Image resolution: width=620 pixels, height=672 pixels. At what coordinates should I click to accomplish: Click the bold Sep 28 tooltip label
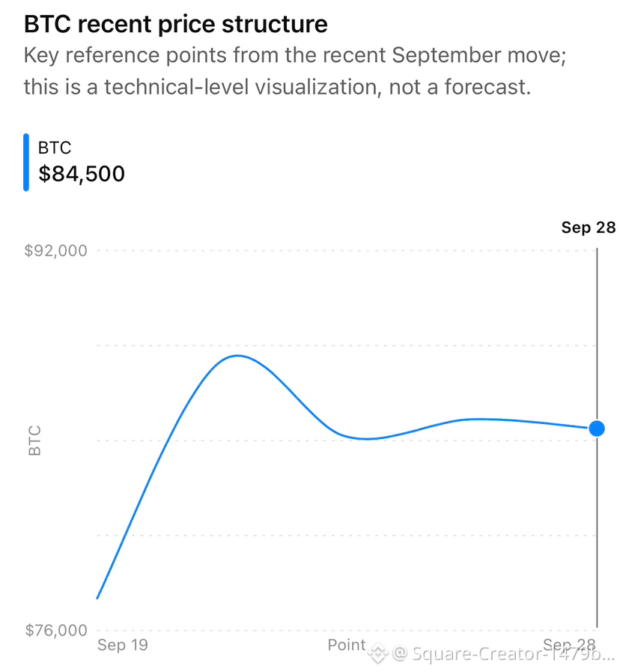(589, 227)
